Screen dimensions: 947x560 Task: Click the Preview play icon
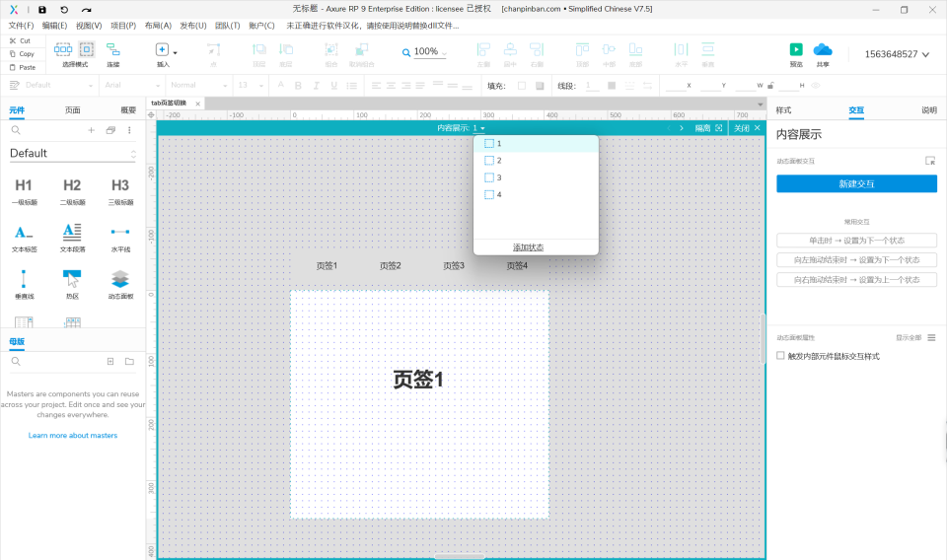(796, 49)
